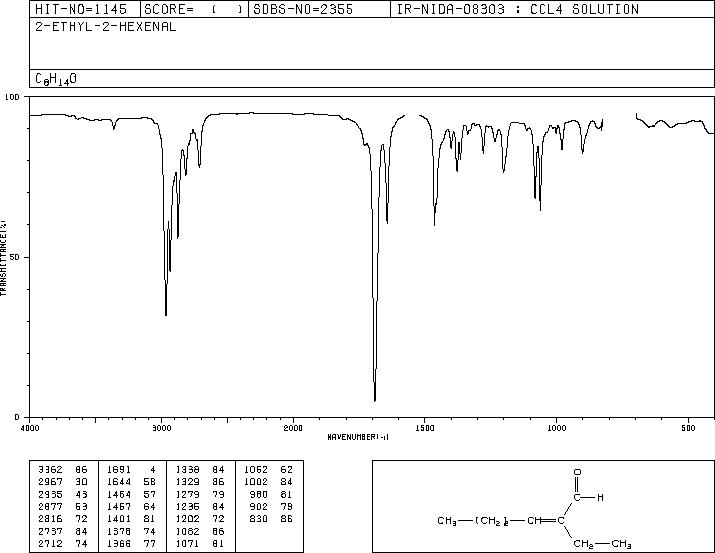Select the 1401 peak entry in table
Viewport: 715px width, 553px height.
132,519
